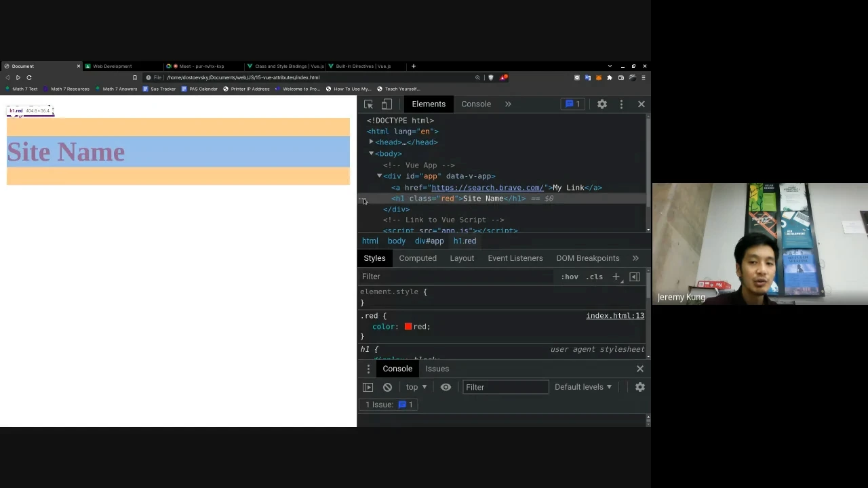
Task: Open the DOM Breakpoints tab
Action: [588, 258]
